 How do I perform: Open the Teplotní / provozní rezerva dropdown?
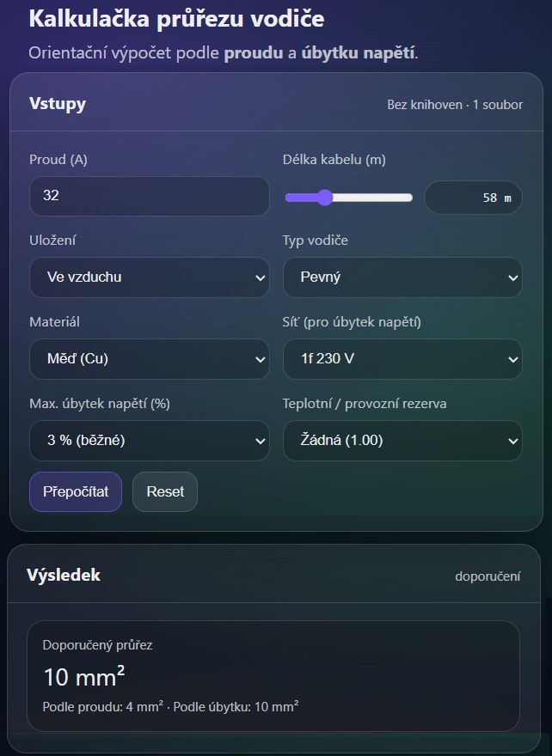pos(402,440)
